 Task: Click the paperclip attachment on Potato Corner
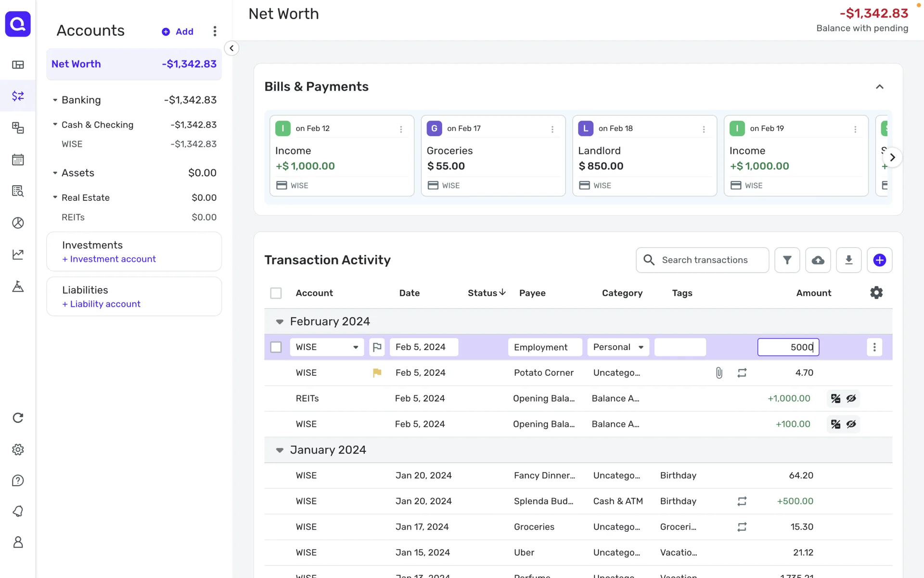[719, 373]
